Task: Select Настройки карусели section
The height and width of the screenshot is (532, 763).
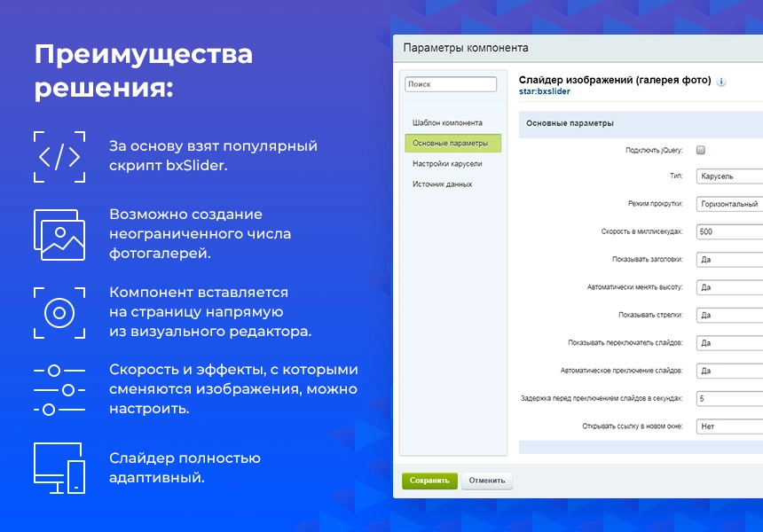Action: (448, 163)
